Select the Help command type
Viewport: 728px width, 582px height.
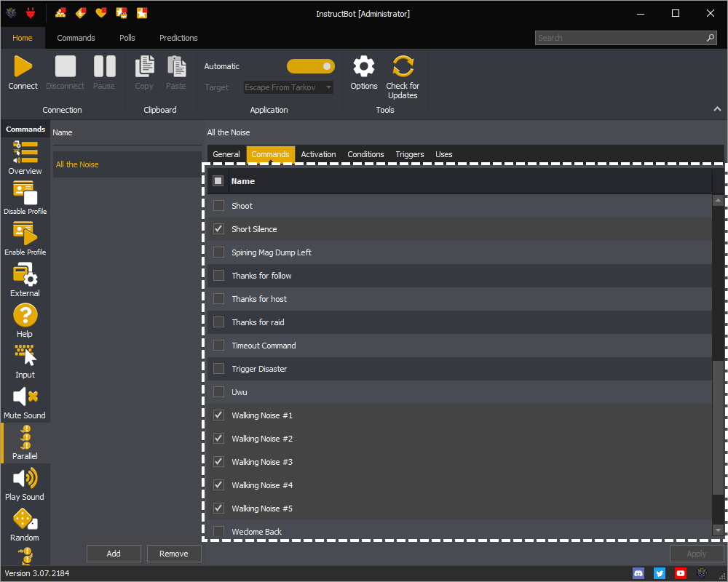[x=25, y=321]
